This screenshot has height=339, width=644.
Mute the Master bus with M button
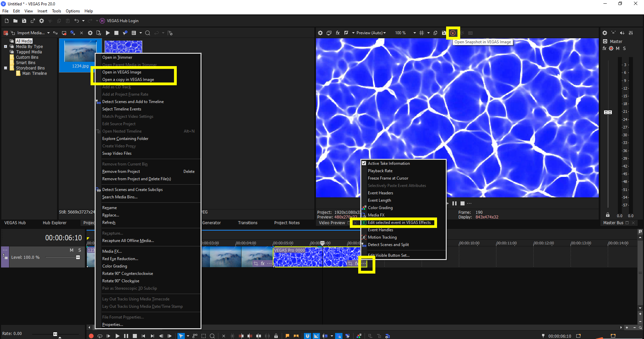coord(618,48)
